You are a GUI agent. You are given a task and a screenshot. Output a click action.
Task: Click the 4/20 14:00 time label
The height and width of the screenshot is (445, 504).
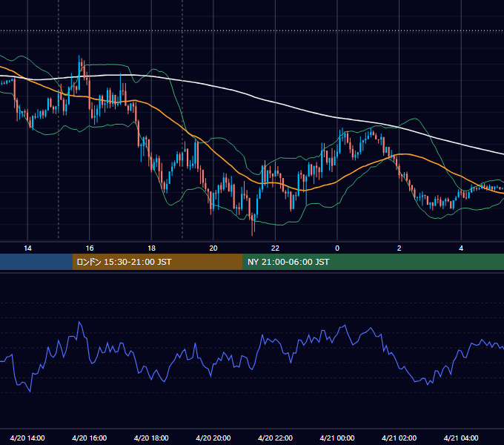(x=27, y=438)
